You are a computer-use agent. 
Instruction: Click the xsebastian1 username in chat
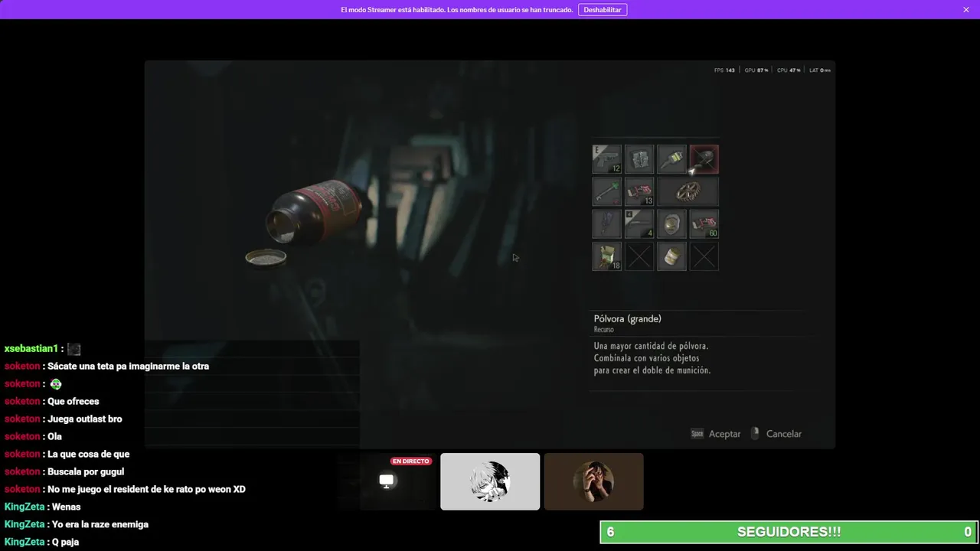(x=31, y=349)
